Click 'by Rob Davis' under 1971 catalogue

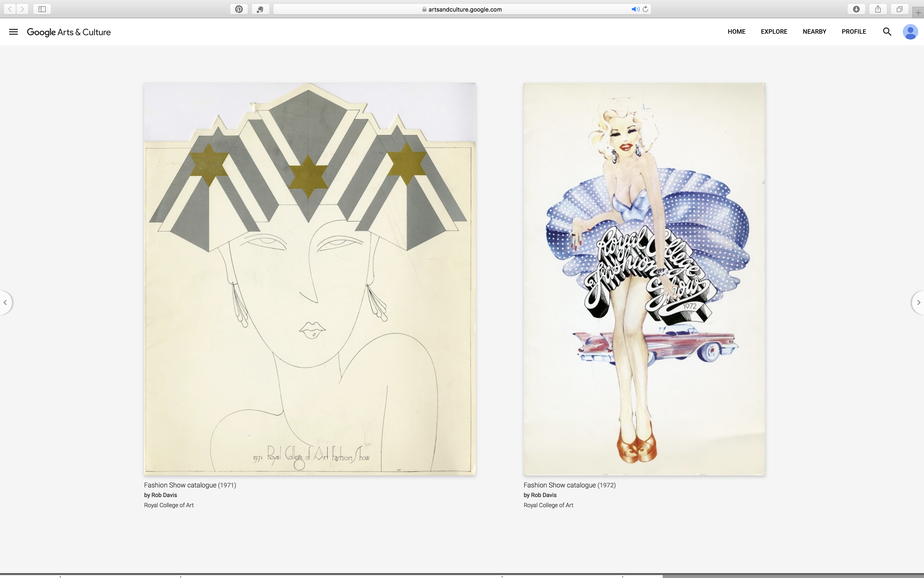(x=160, y=495)
